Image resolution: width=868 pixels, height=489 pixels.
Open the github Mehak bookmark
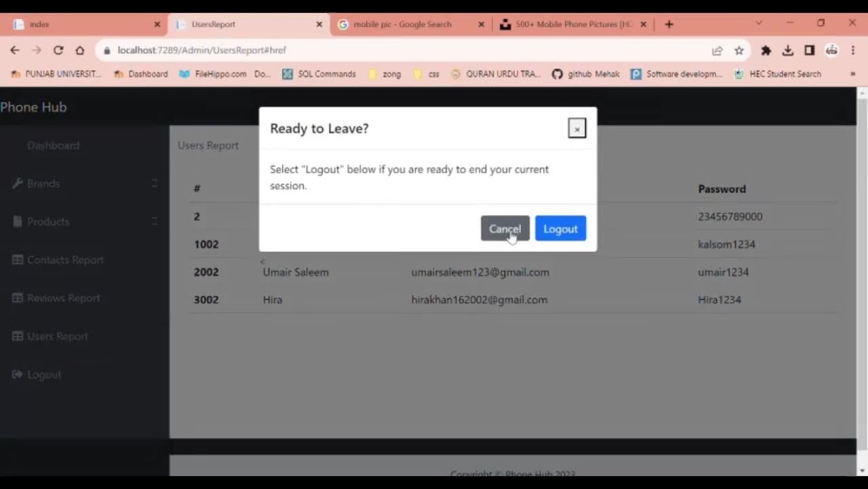[x=586, y=74]
